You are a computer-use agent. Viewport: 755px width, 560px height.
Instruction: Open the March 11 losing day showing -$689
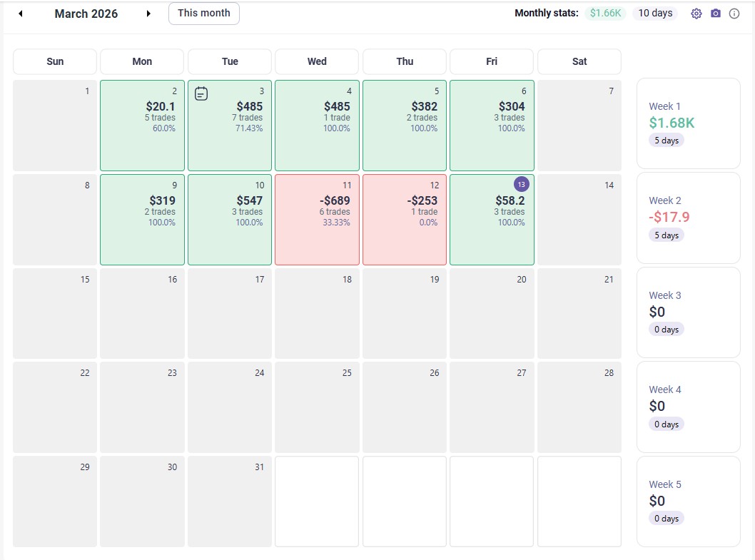coord(317,220)
